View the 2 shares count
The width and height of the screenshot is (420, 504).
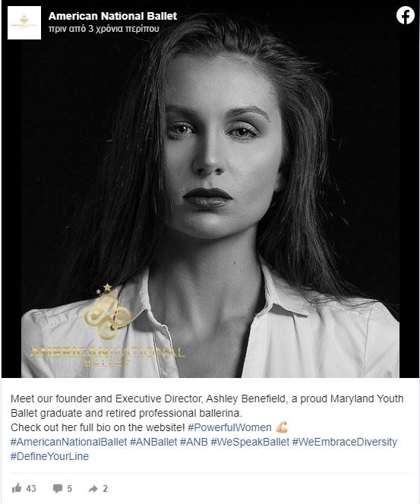(x=105, y=489)
